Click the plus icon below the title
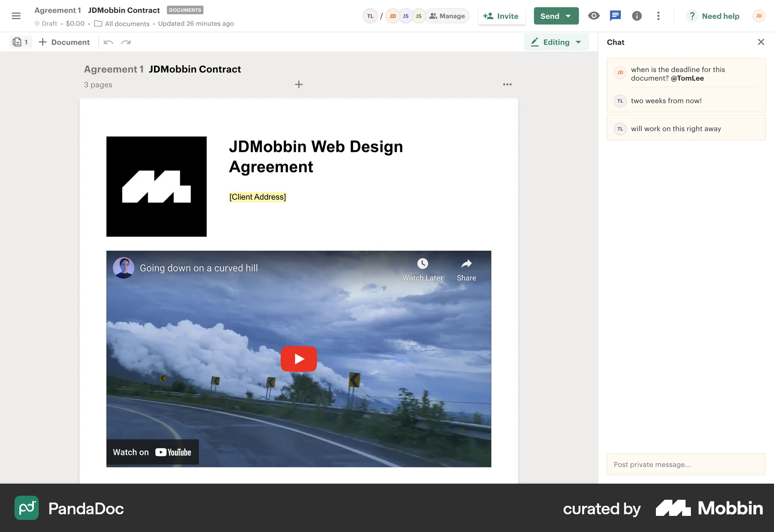The image size is (774, 532). pyautogui.click(x=299, y=85)
